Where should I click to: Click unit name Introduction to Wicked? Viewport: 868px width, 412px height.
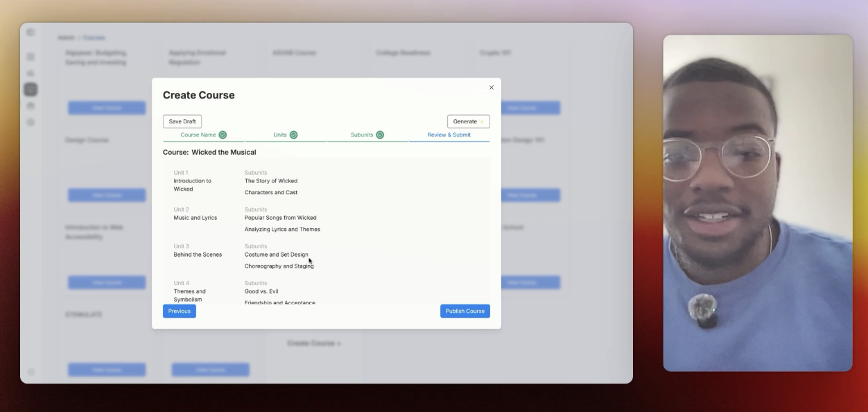pos(193,185)
